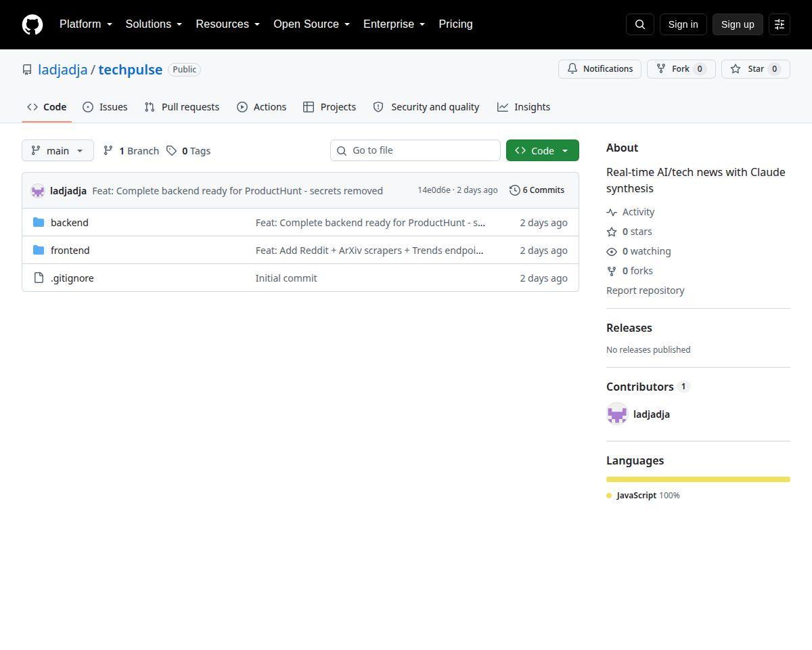
Task: Open the Initial commit message link
Action: pos(286,278)
